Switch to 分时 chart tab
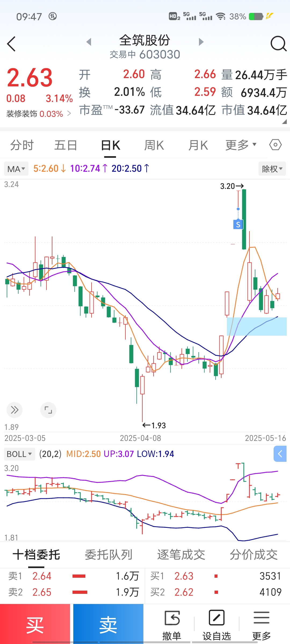Image resolution: width=290 pixels, height=644 pixels. 22,145
